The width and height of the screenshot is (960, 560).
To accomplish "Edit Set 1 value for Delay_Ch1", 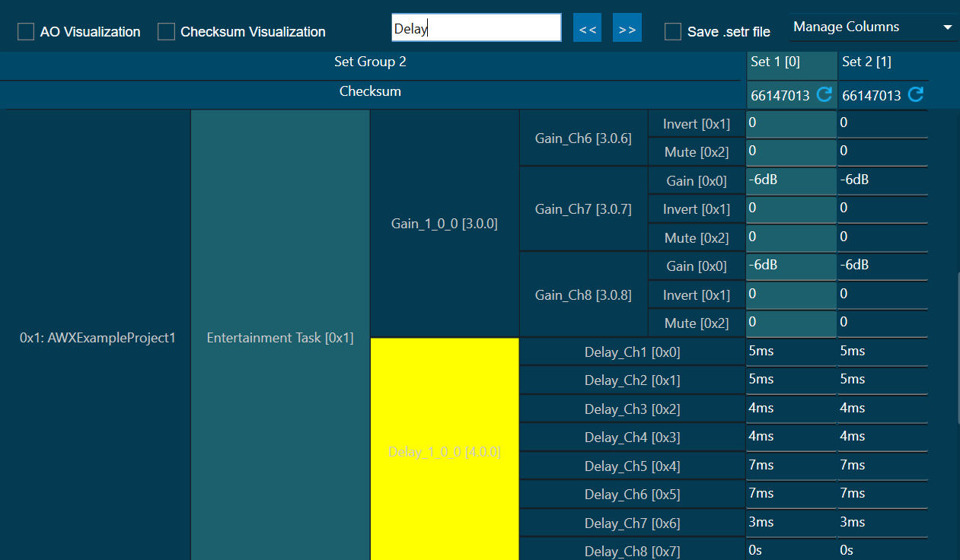I will 791,352.
